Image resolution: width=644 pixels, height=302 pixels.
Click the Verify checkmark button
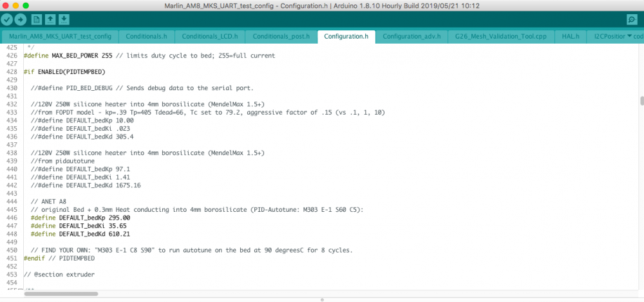click(x=7, y=19)
